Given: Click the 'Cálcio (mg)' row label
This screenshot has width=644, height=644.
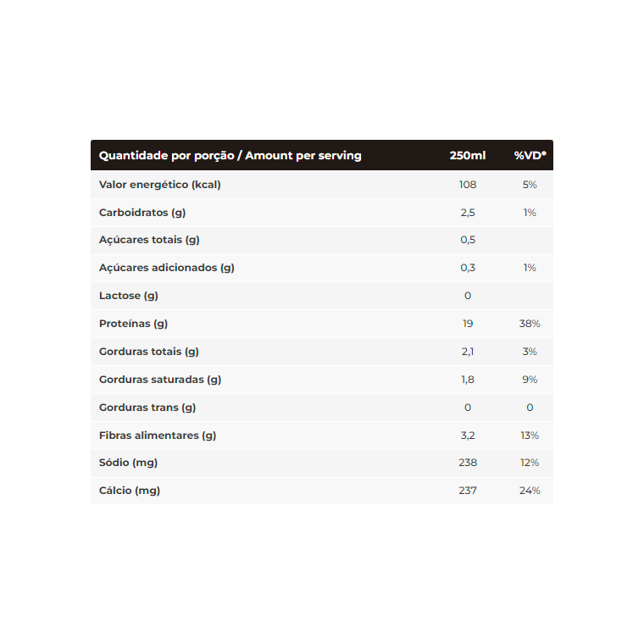Looking at the screenshot, I should coord(130,491).
